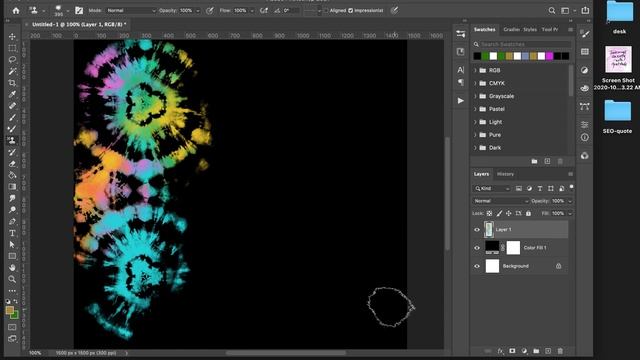Switch to the Styles tab
640x360 pixels.
click(x=530, y=29)
